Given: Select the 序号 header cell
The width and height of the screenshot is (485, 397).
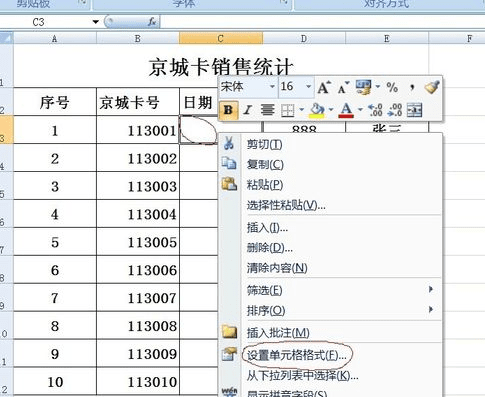Looking at the screenshot, I should coord(55,102).
